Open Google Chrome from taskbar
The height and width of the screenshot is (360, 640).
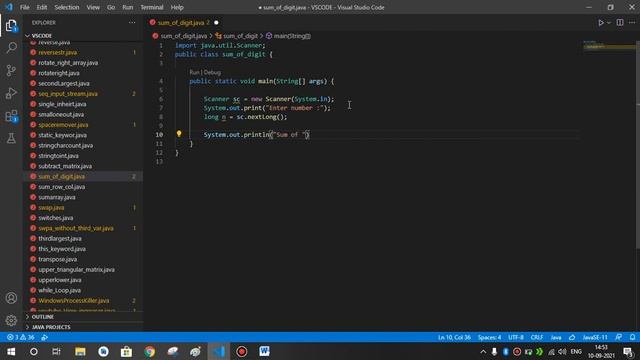tap(149, 351)
